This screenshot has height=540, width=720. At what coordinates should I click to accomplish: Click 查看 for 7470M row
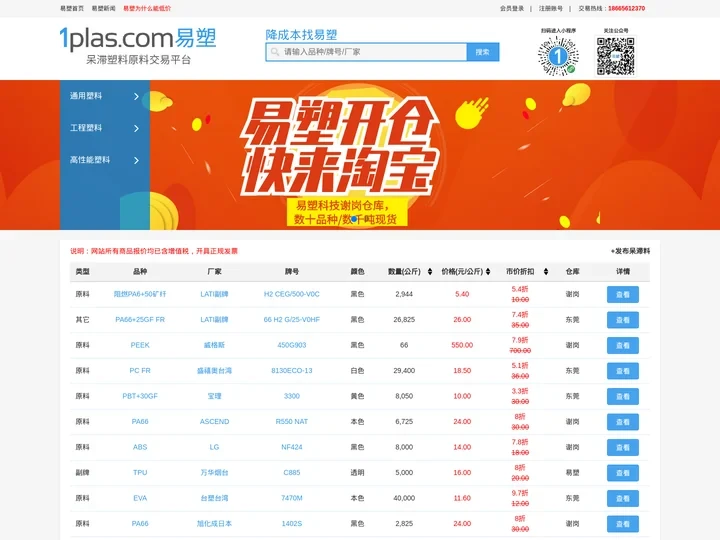point(623,498)
